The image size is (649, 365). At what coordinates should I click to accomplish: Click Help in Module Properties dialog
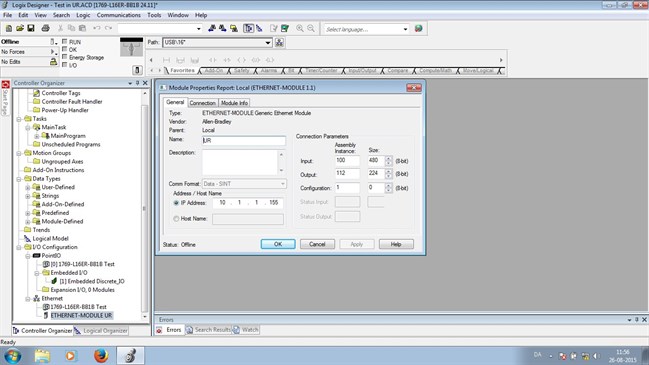(396, 244)
